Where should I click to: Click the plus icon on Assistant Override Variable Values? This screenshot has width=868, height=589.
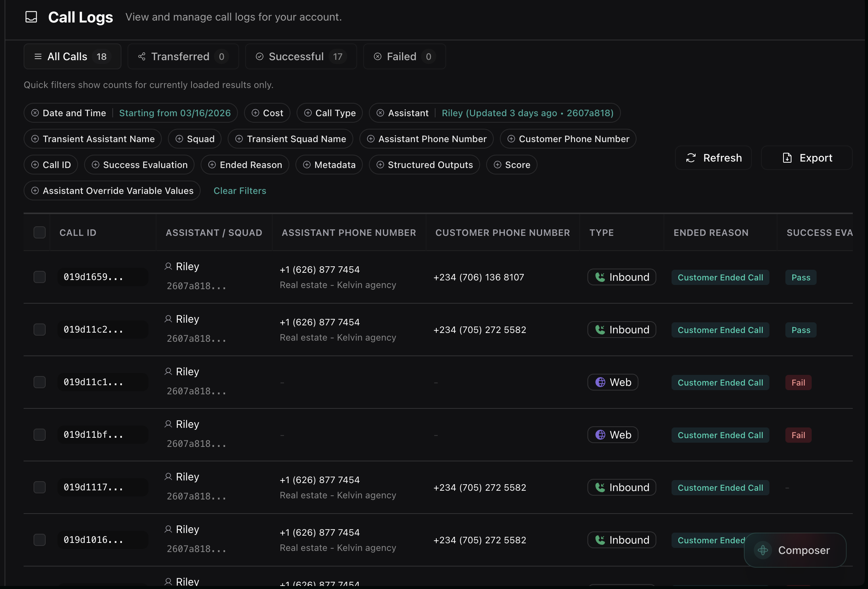35,191
